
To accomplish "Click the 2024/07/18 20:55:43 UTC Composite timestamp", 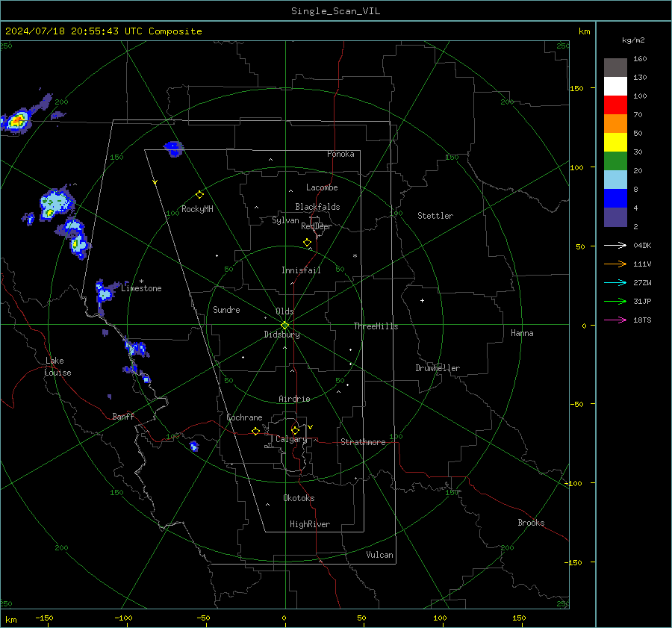I will point(103,31).
